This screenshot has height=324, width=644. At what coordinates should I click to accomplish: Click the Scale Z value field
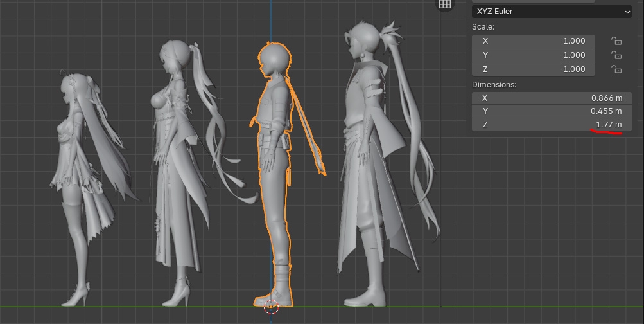point(533,69)
